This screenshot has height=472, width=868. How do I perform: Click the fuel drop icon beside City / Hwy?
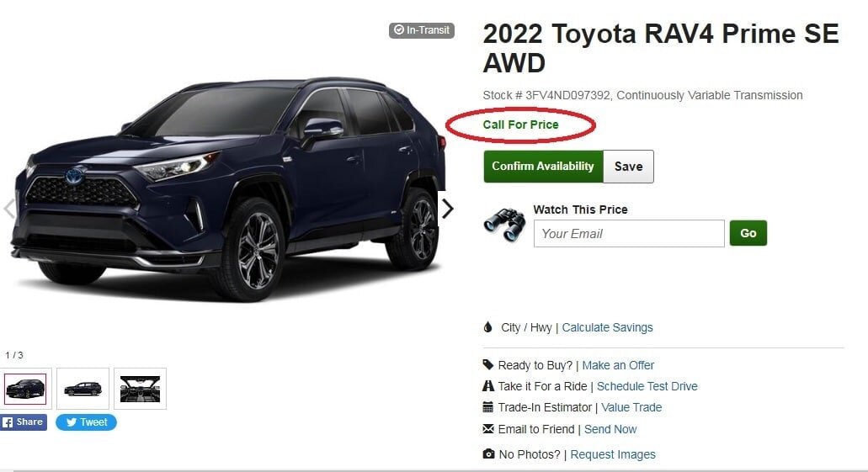point(487,327)
